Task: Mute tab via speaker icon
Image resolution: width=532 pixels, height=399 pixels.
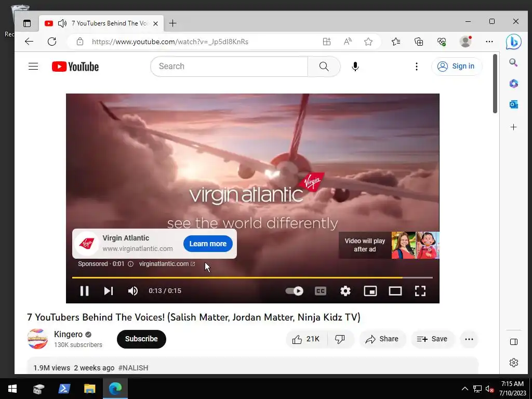Action: point(62,23)
